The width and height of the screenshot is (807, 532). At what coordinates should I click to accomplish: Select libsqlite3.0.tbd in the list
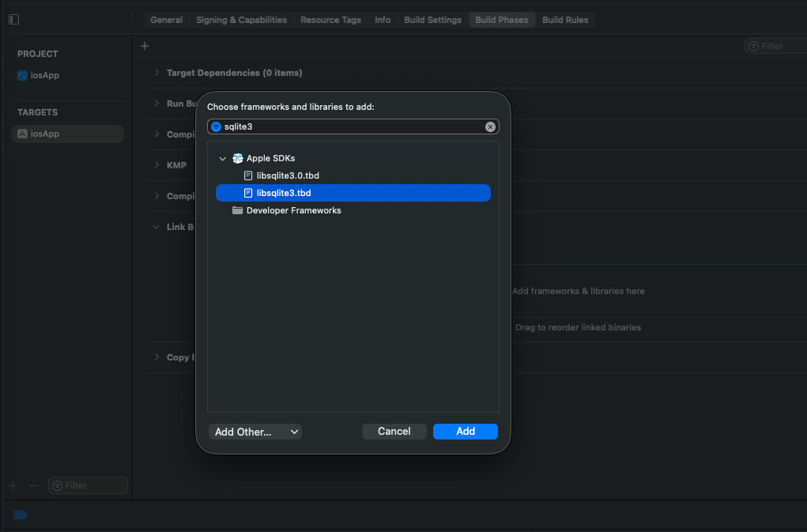tap(353, 176)
